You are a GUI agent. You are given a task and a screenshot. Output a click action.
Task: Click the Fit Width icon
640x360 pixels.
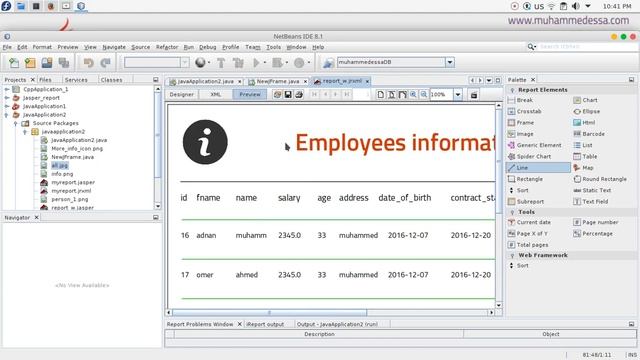(x=402, y=95)
